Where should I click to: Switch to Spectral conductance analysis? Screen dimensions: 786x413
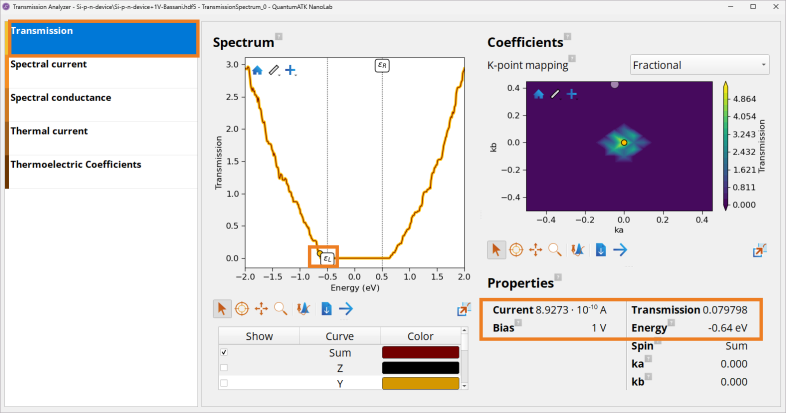click(x=103, y=105)
